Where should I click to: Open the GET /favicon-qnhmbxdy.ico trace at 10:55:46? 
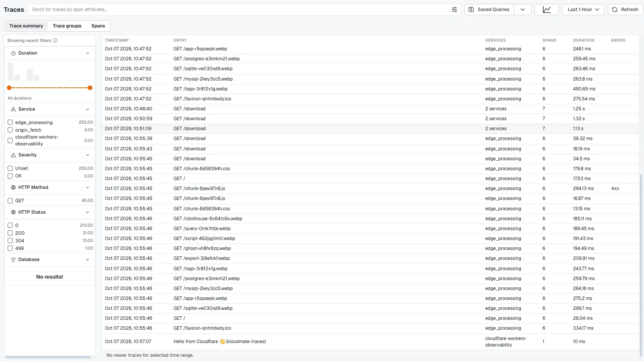(370, 328)
